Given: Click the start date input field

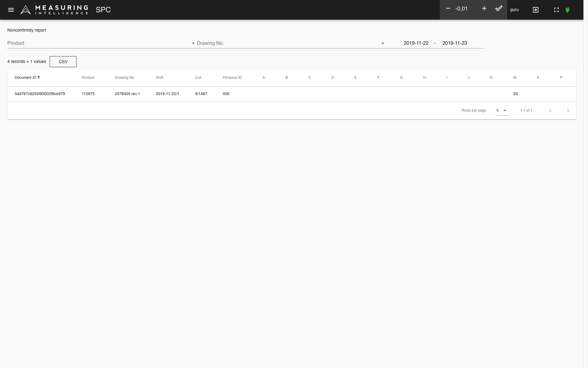Looking at the screenshot, I should [416, 43].
